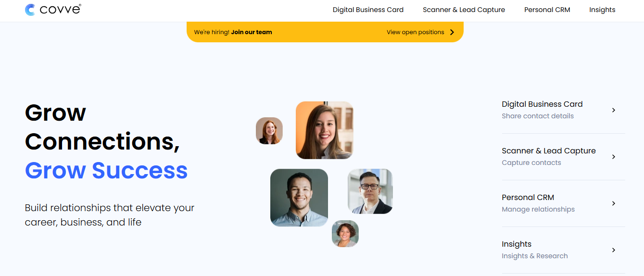The image size is (644, 276).
Task: Click the photo of the smiling bearded man
Action: [299, 198]
